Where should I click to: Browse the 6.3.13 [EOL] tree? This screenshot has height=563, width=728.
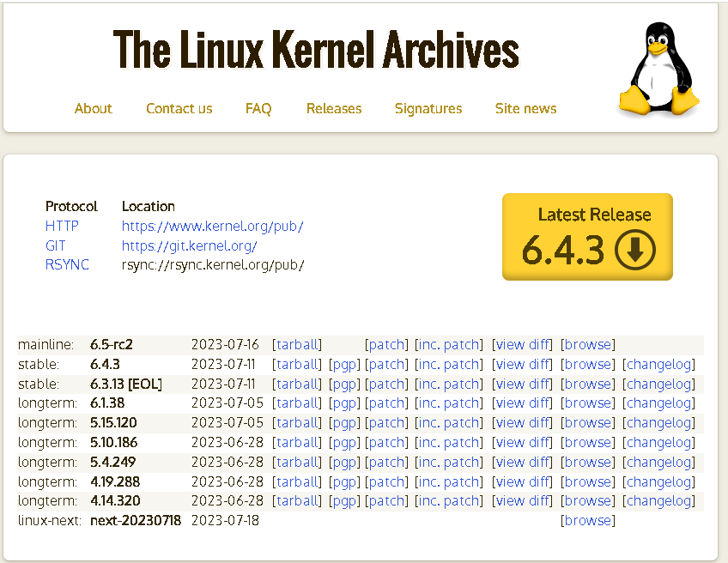tap(588, 384)
